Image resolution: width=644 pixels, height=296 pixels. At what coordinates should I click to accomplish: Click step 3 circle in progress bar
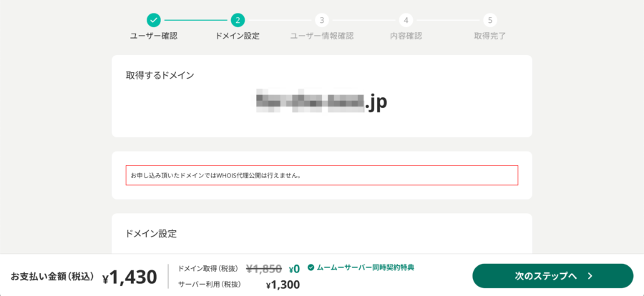tap(321, 20)
